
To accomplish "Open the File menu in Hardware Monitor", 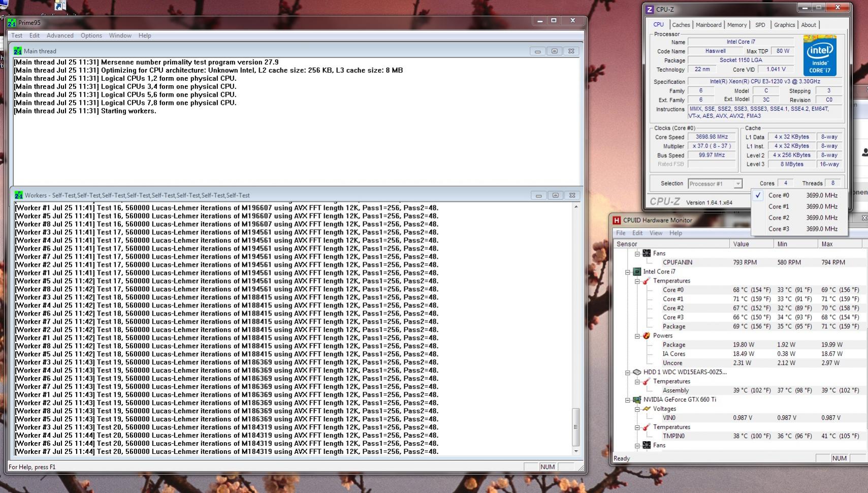I will pyautogui.click(x=621, y=233).
